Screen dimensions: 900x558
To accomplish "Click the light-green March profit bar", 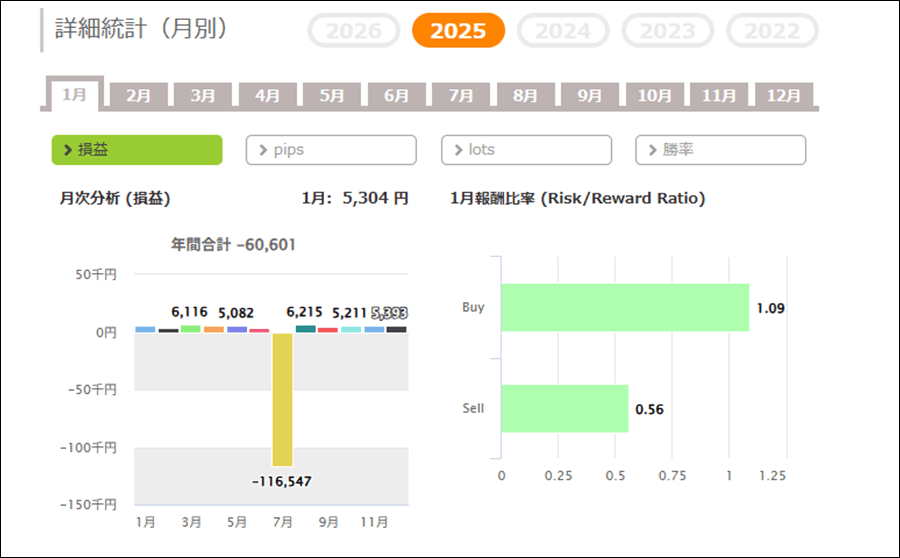I will (190, 328).
